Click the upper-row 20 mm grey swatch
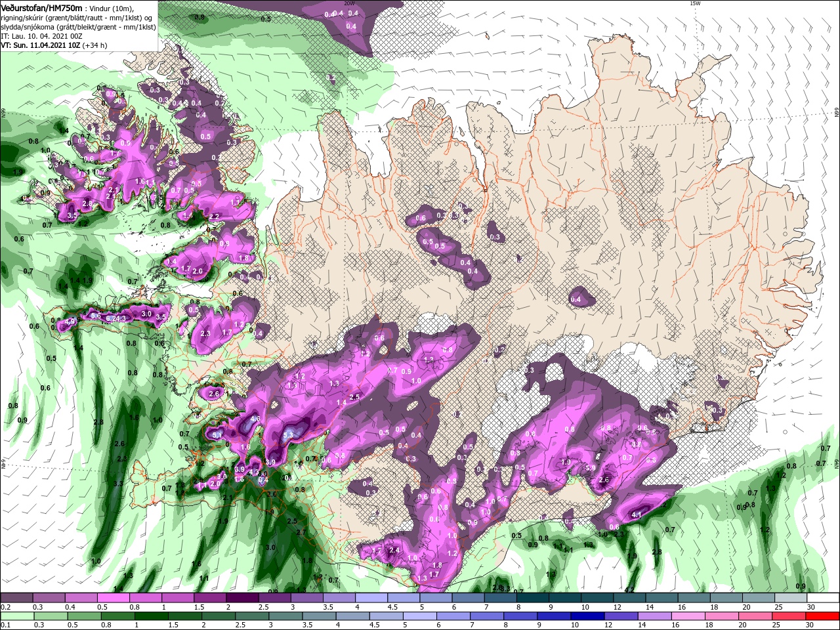840x630 pixels. click(759, 598)
